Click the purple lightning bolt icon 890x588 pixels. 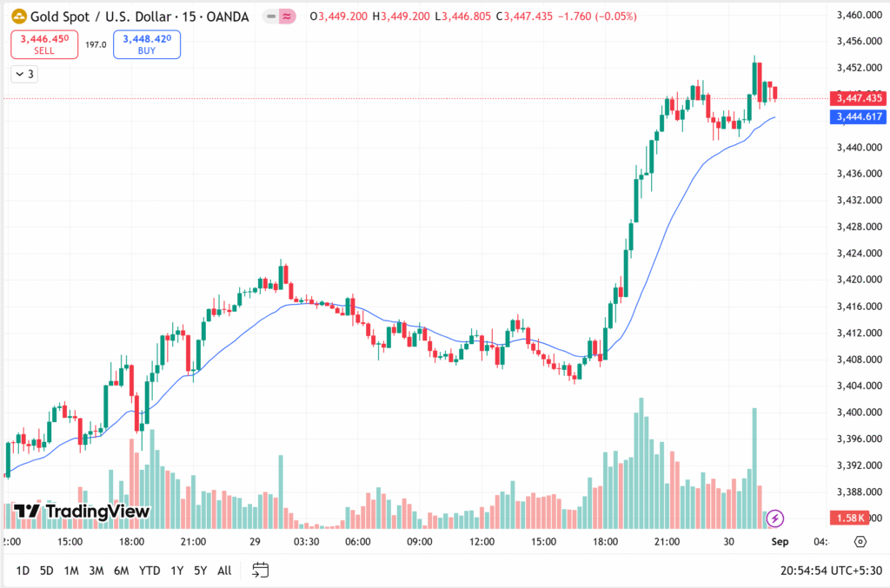tap(775, 519)
